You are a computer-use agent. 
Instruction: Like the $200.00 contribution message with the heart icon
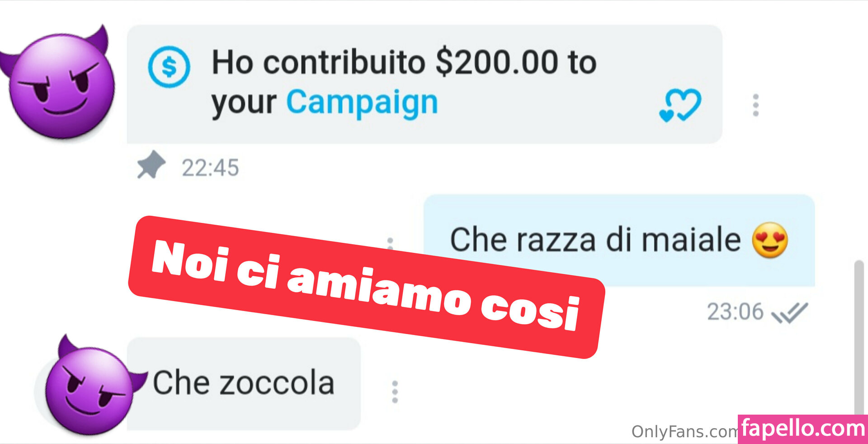(x=680, y=105)
